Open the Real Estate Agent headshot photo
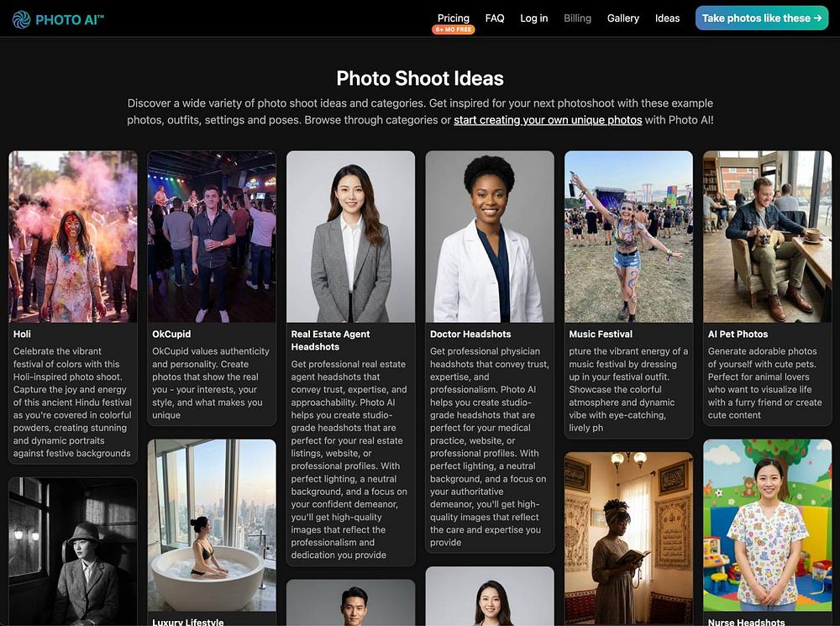 [350, 236]
